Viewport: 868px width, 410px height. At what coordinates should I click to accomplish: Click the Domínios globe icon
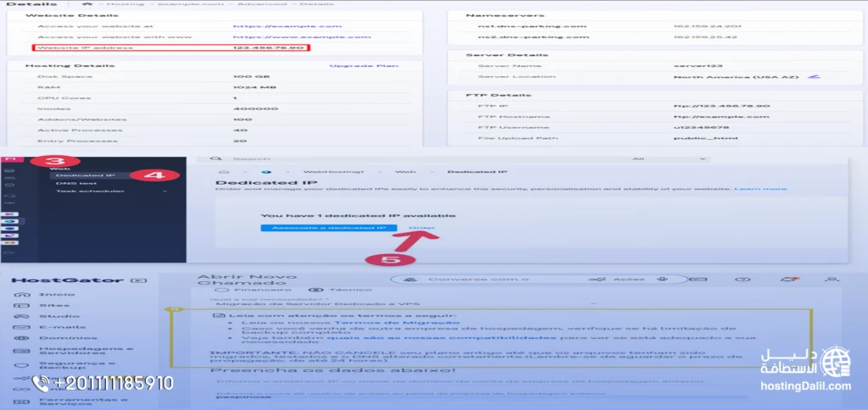(x=21, y=338)
